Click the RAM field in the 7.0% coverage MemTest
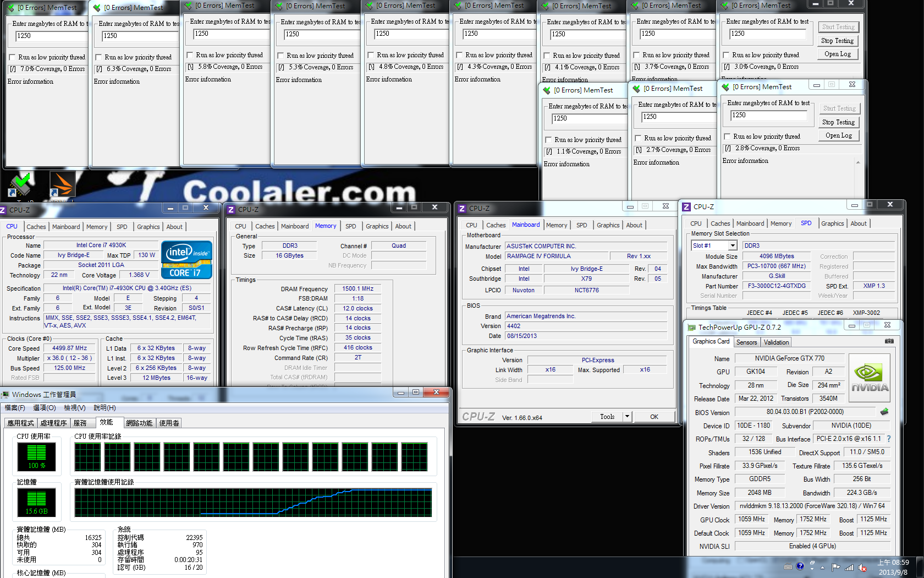 click(x=52, y=36)
